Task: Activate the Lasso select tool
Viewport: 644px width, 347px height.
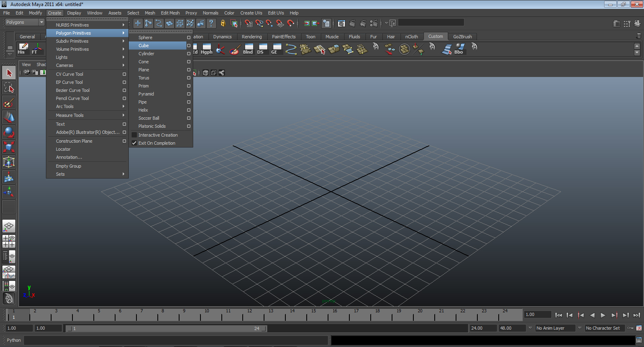Action: point(9,88)
